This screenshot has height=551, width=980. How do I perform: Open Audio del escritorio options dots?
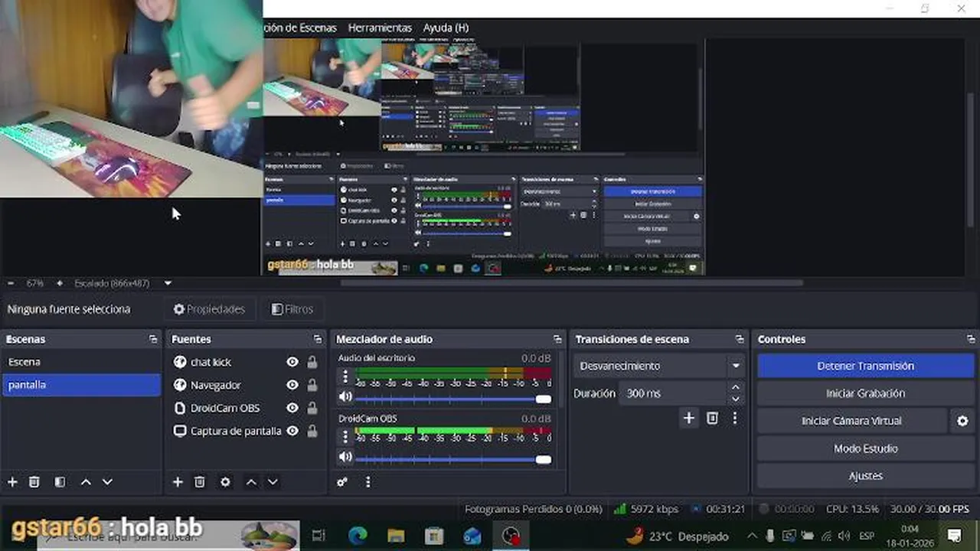coord(345,377)
